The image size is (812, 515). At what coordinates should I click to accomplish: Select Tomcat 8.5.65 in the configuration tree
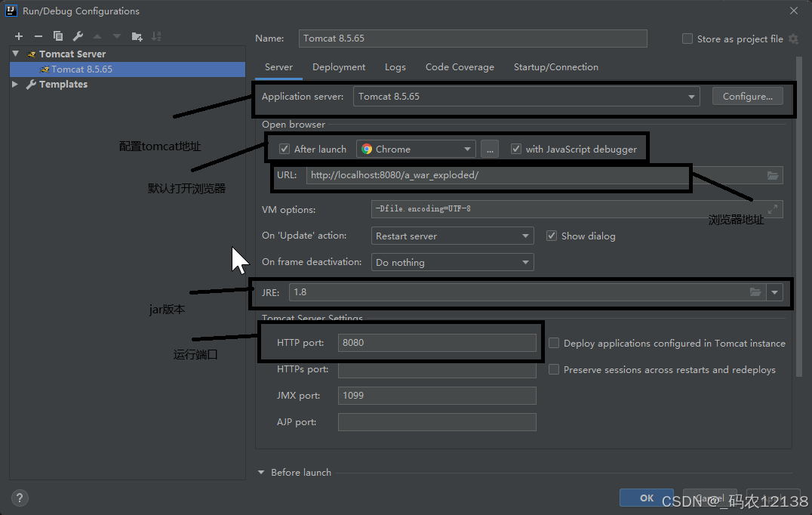[x=128, y=69]
